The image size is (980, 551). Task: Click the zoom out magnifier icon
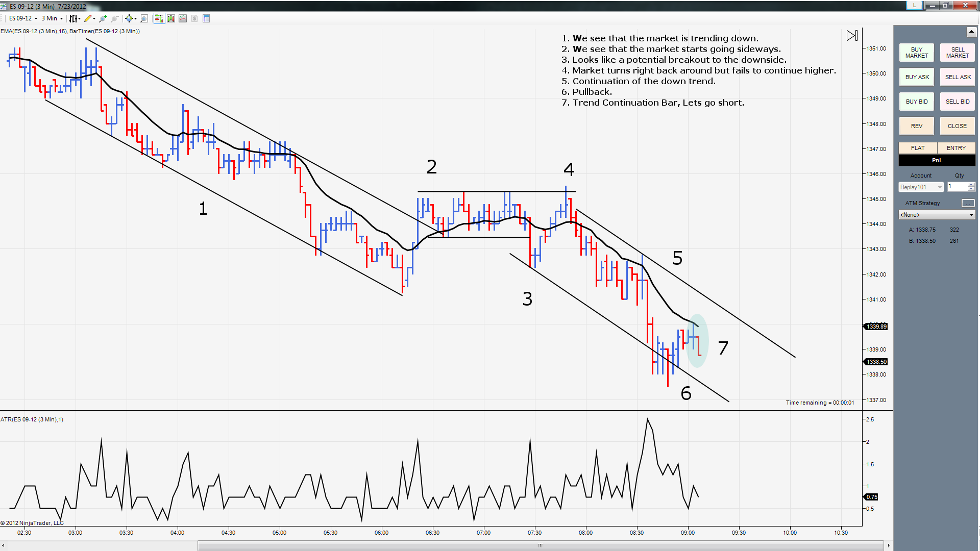[115, 18]
